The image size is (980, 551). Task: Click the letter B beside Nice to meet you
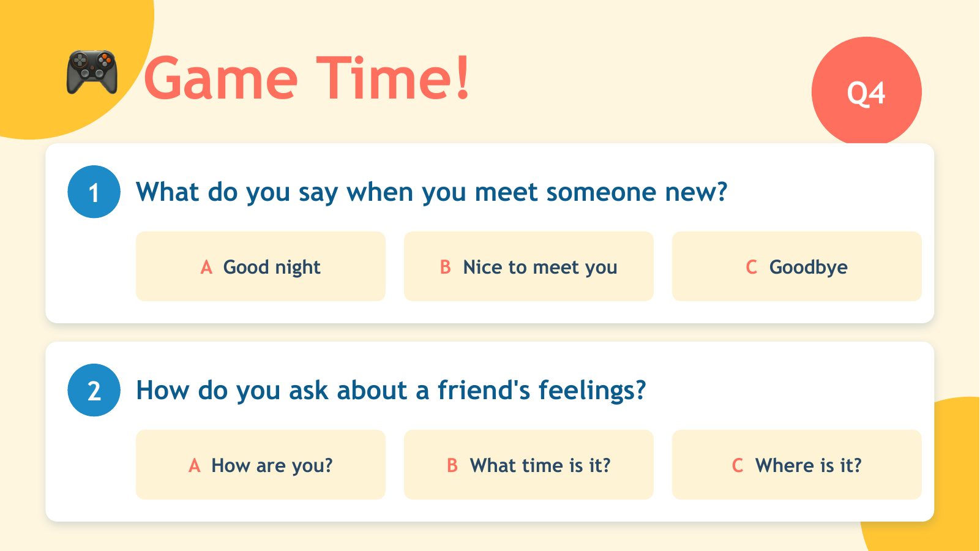pyautogui.click(x=445, y=268)
